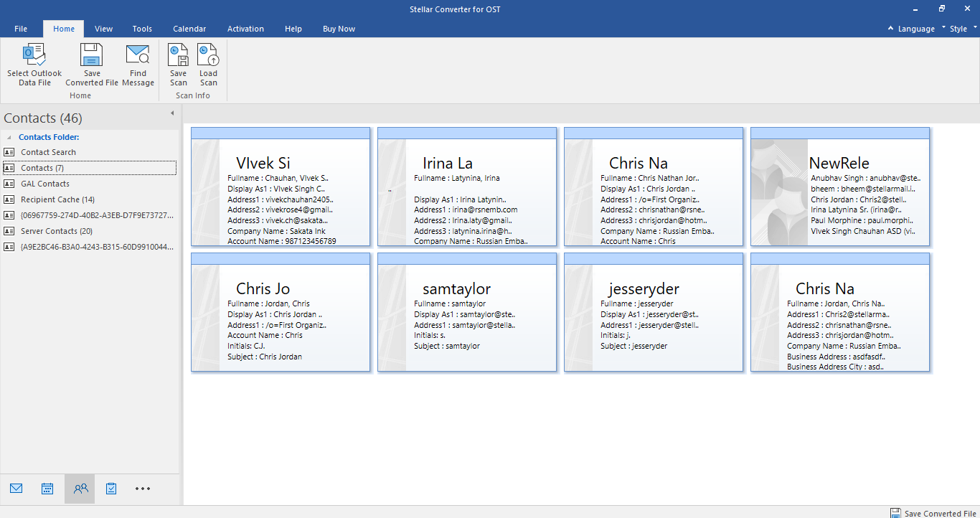Click Business Address : asdfasdf.. text
The height and width of the screenshot is (518, 980).
pyautogui.click(x=836, y=357)
